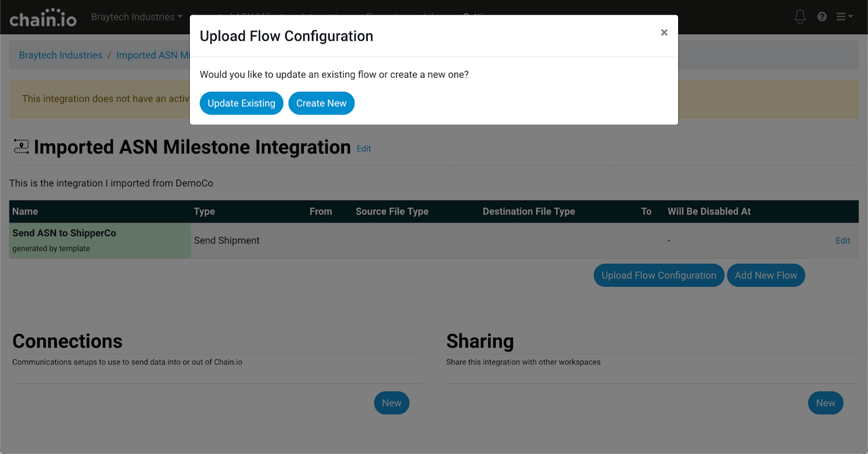Click the Source File Type column header
The height and width of the screenshot is (454, 868).
pyautogui.click(x=392, y=212)
